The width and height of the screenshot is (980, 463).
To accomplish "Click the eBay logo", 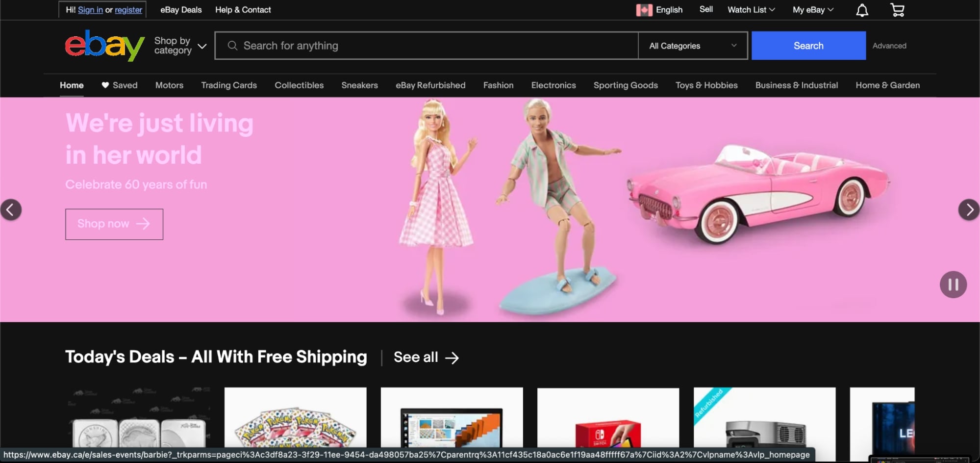I will [105, 46].
